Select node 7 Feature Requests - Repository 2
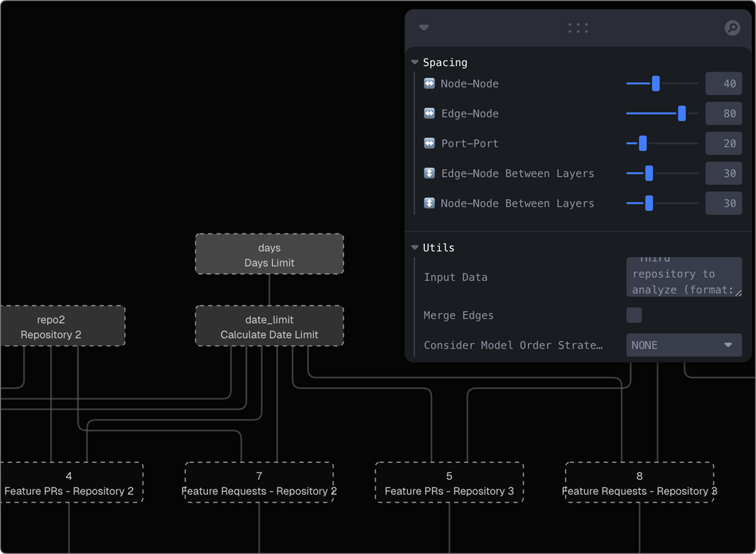The height and width of the screenshot is (554, 756). (x=259, y=483)
